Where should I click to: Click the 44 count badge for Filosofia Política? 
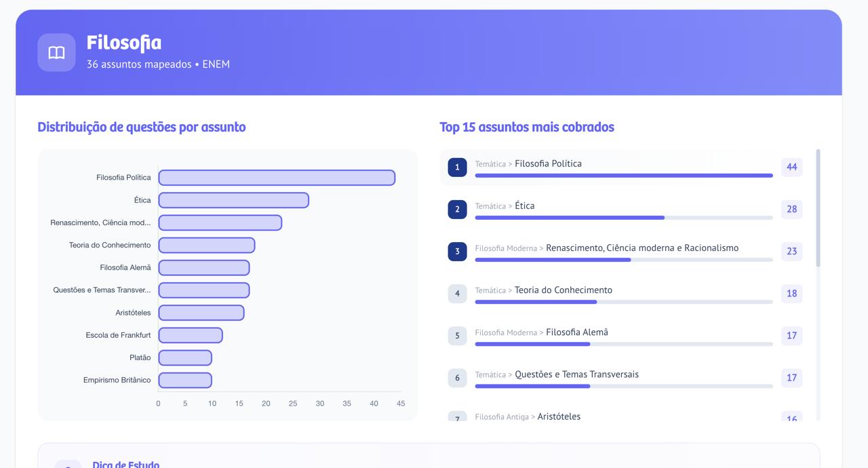coord(791,167)
